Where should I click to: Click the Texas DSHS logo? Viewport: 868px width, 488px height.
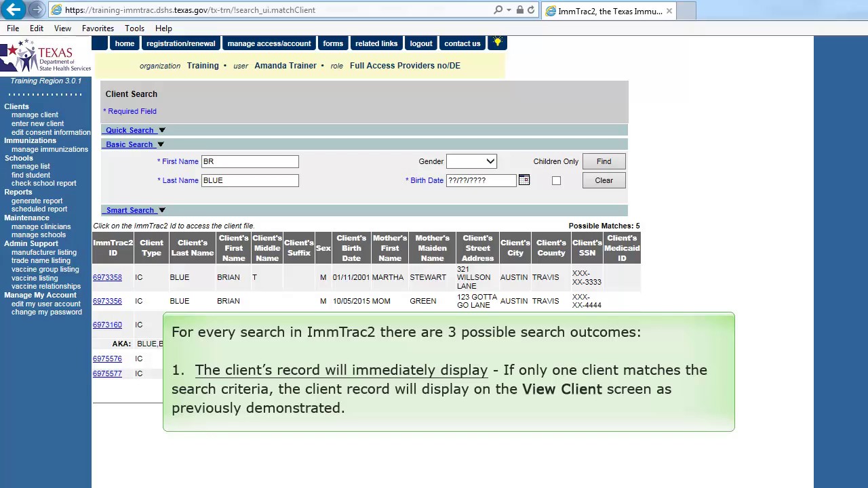(x=45, y=56)
